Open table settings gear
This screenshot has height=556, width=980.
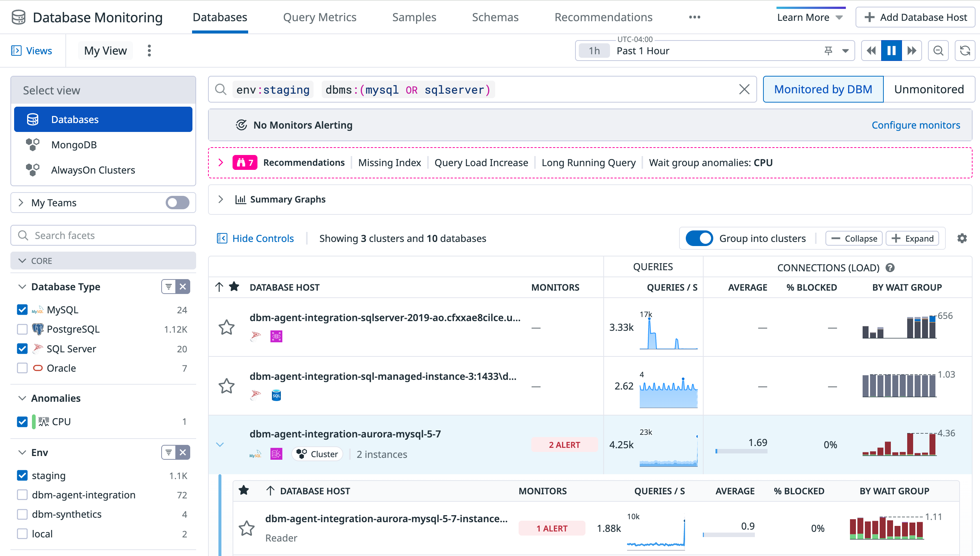tap(962, 238)
